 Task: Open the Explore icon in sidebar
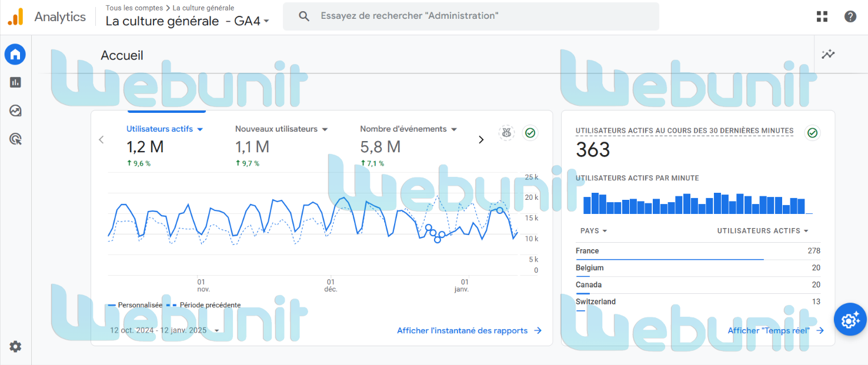[x=15, y=110]
